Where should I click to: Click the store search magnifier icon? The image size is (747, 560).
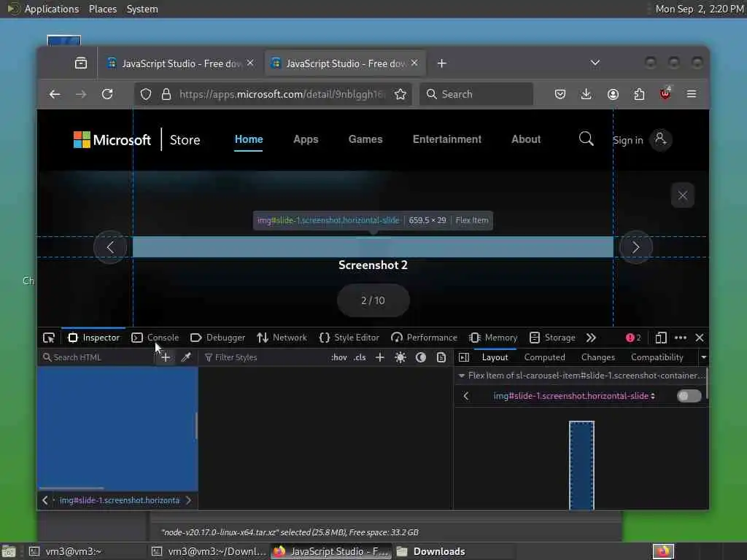(586, 139)
